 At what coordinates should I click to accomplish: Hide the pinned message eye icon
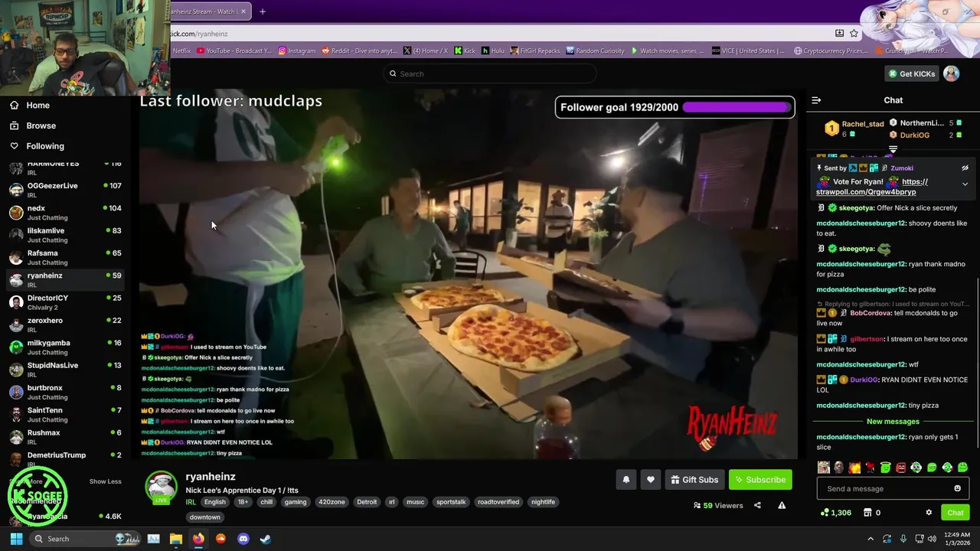965,168
